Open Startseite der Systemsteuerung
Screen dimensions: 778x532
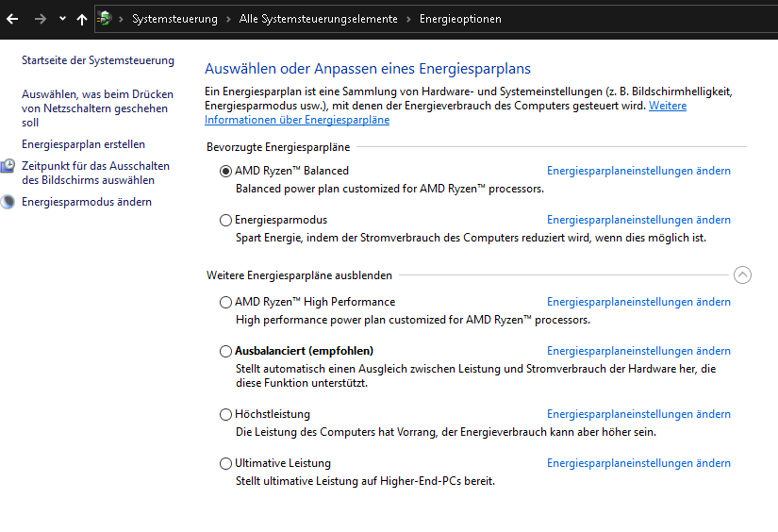pyautogui.click(x=98, y=60)
